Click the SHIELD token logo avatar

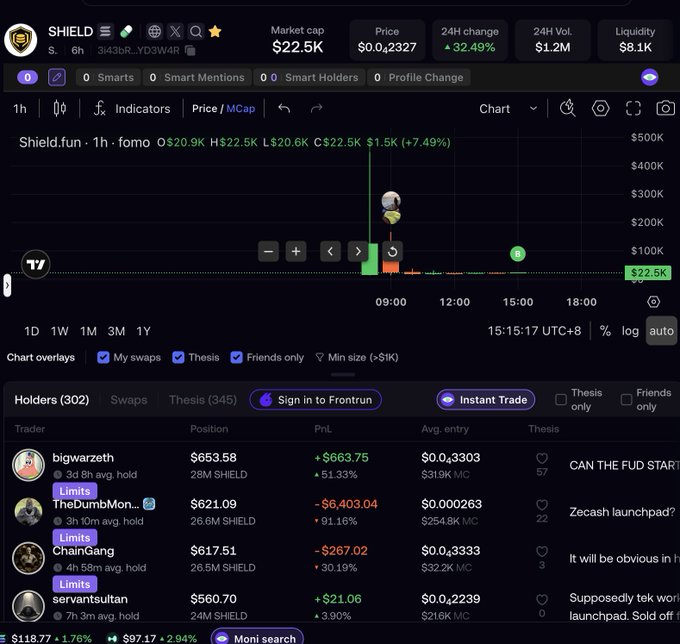[20, 40]
